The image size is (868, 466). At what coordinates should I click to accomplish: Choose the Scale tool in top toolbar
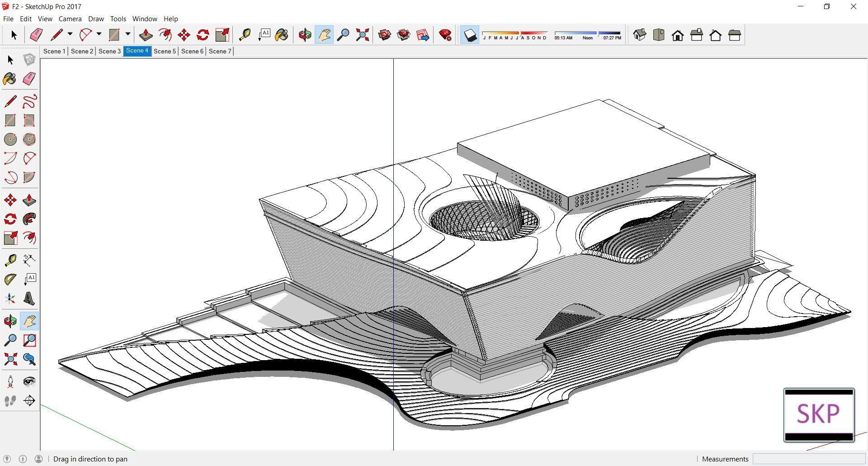pyautogui.click(x=222, y=35)
